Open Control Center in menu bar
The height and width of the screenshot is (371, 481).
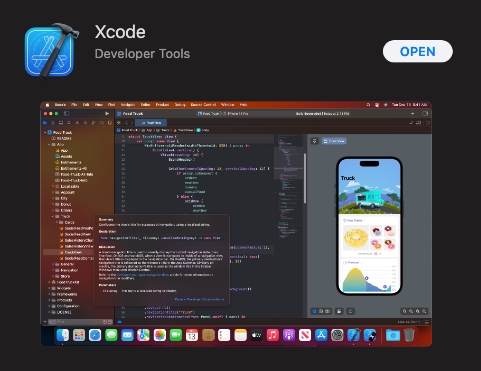pos(377,105)
